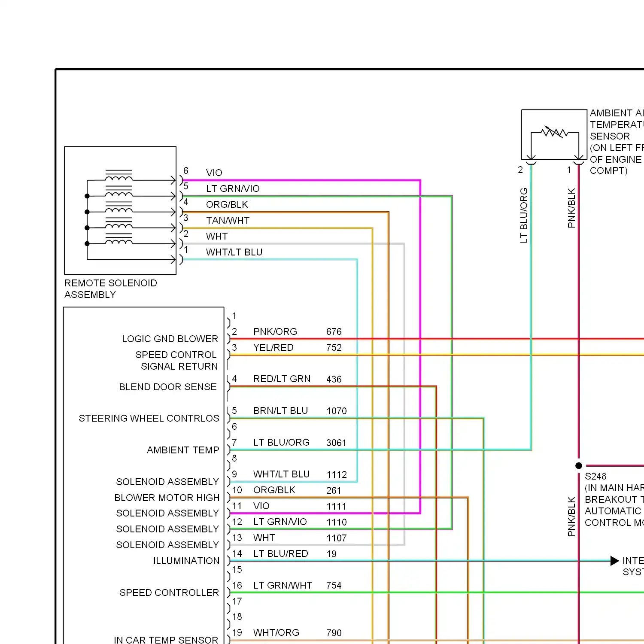Click 'LT BLU/ORG' label at connector pin 7
This screenshot has width=644, height=644.
[x=281, y=442]
